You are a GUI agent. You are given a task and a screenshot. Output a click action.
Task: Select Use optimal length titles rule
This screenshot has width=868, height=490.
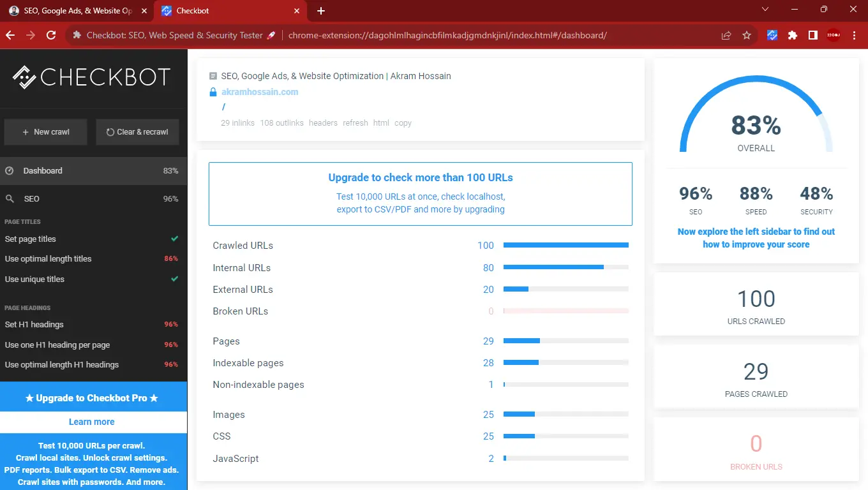tap(93, 259)
